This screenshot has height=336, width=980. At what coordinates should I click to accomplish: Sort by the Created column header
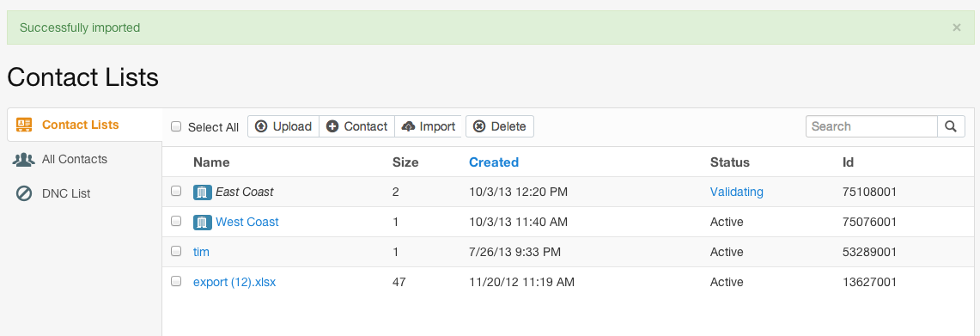pos(494,162)
